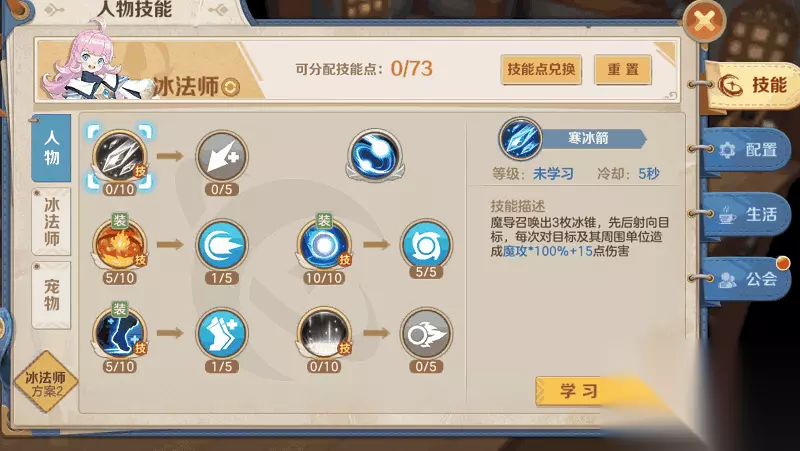Select the blue swirling orb skill icon
Screen dimensions: 800x451
click(375, 155)
